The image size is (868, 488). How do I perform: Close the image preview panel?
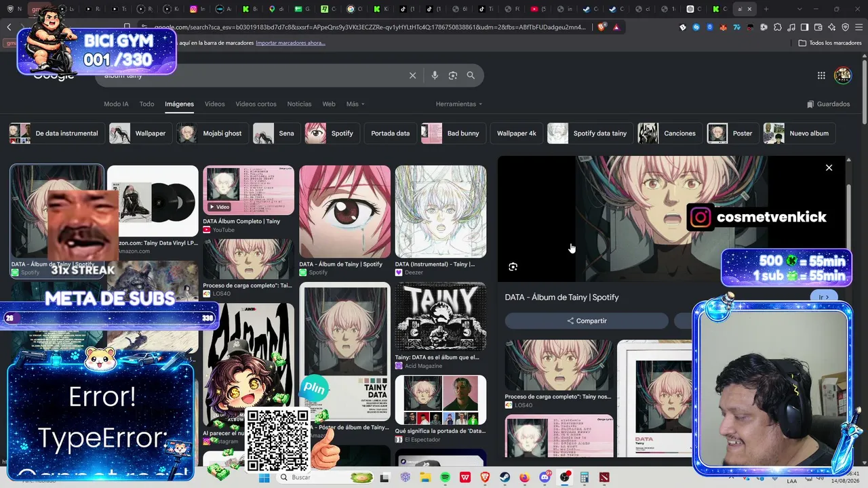tap(829, 167)
